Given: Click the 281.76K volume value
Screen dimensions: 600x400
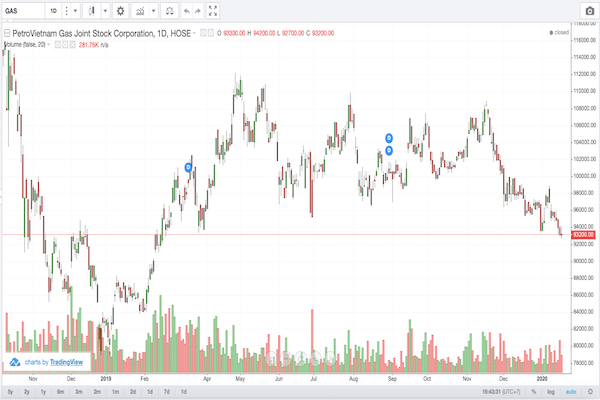Looking at the screenshot, I should 89,45.
